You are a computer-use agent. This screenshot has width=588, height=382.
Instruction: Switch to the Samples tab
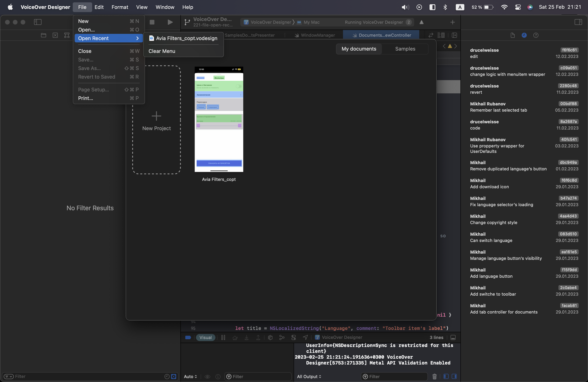[405, 49]
